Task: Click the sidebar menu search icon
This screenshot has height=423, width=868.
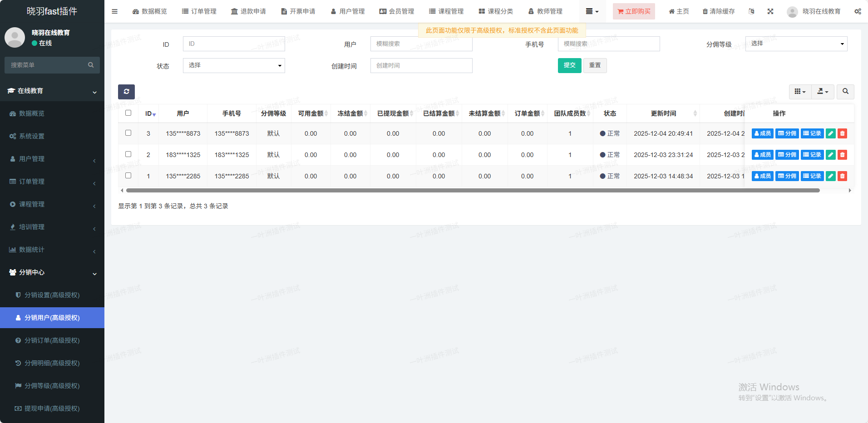Action: (x=91, y=65)
